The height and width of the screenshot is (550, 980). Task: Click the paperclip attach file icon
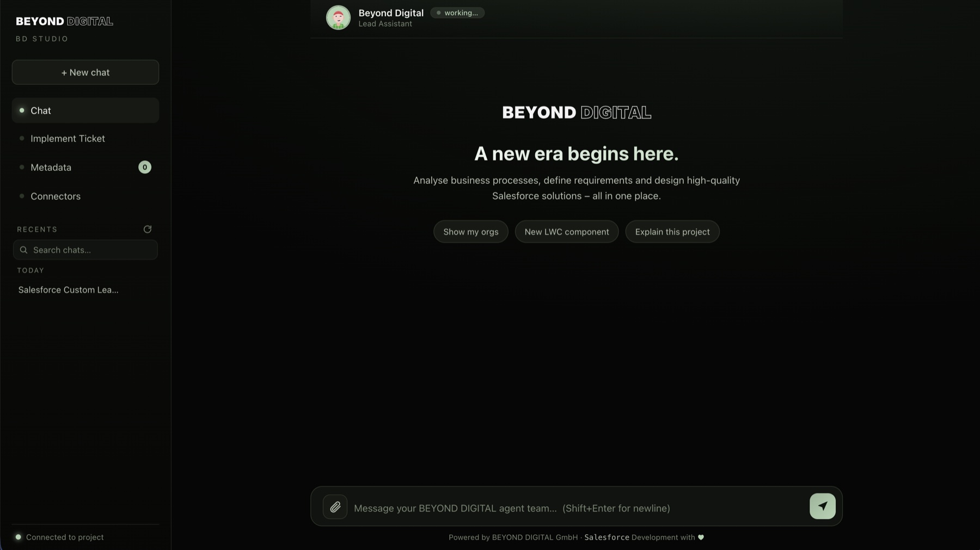pyautogui.click(x=335, y=507)
